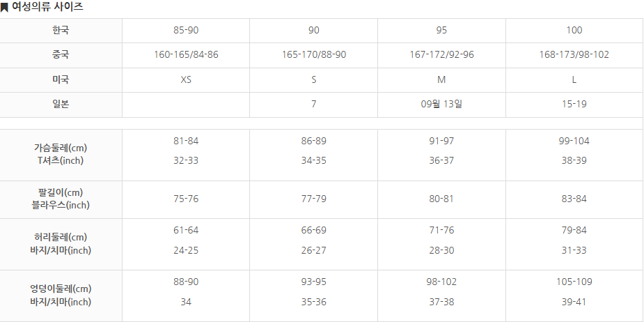Viewport: 644px width, 322px height.
Task: Select the 팔길이(cm) 블라우스(inch) header
Action: (61, 199)
